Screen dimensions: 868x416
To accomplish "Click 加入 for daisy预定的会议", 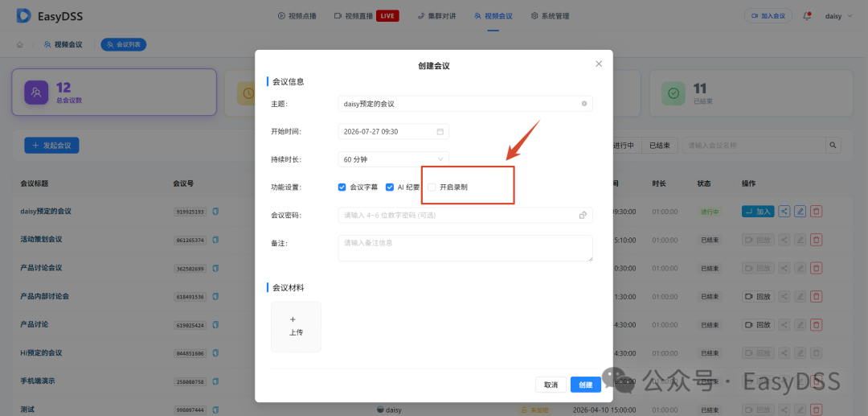I will [x=758, y=211].
